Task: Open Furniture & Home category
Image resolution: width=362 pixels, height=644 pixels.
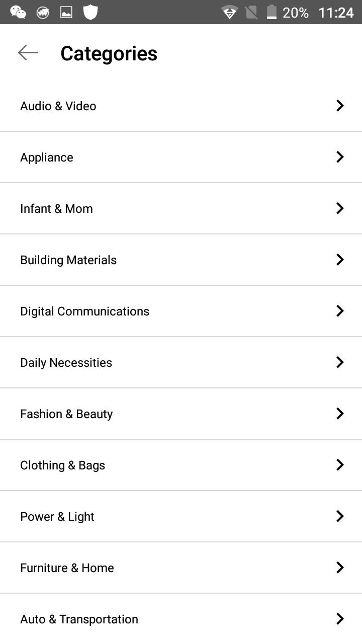Action: point(181,568)
